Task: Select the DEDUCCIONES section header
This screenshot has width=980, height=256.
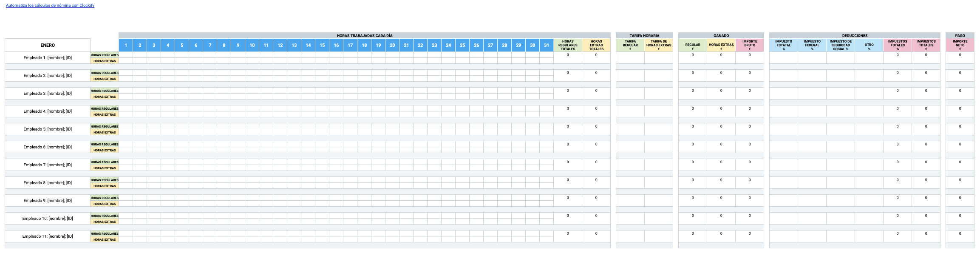Action: coord(855,36)
